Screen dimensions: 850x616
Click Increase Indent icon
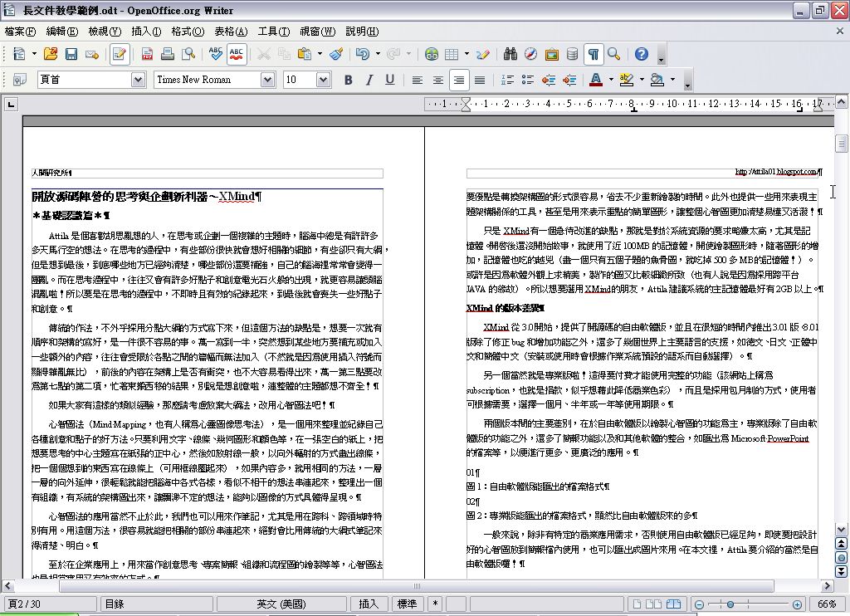click(569, 80)
